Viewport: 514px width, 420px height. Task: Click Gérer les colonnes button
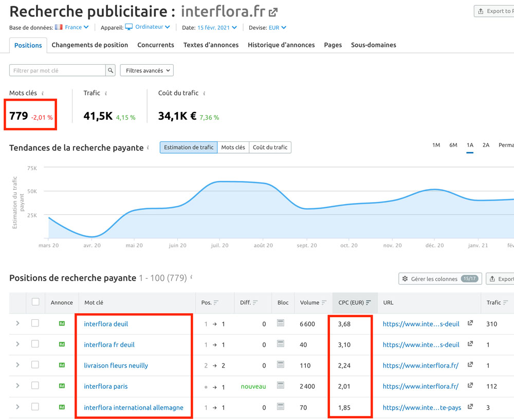tap(440, 279)
